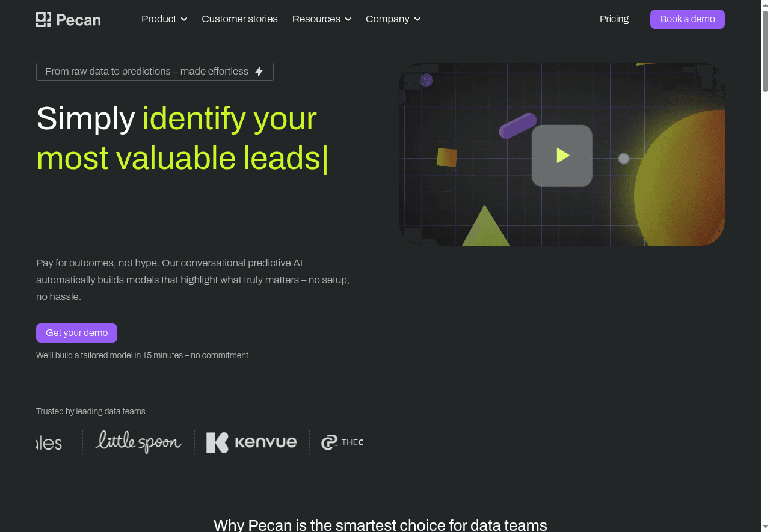The width and height of the screenshot is (770, 532).
Task: Click the 'From raw data to predictions' banner
Action: [x=146, y=72]
